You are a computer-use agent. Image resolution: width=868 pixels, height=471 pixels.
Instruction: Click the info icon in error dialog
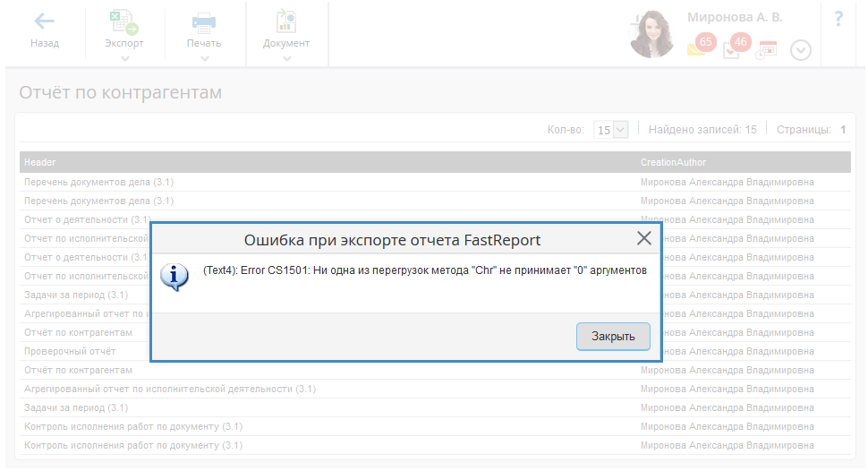(x=174, y=277)
